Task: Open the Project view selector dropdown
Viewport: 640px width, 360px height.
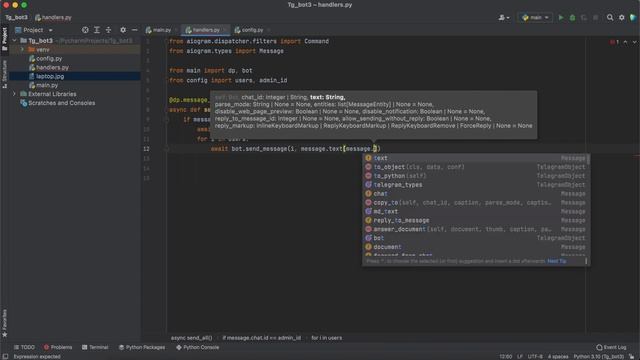Action: [33, 30]
